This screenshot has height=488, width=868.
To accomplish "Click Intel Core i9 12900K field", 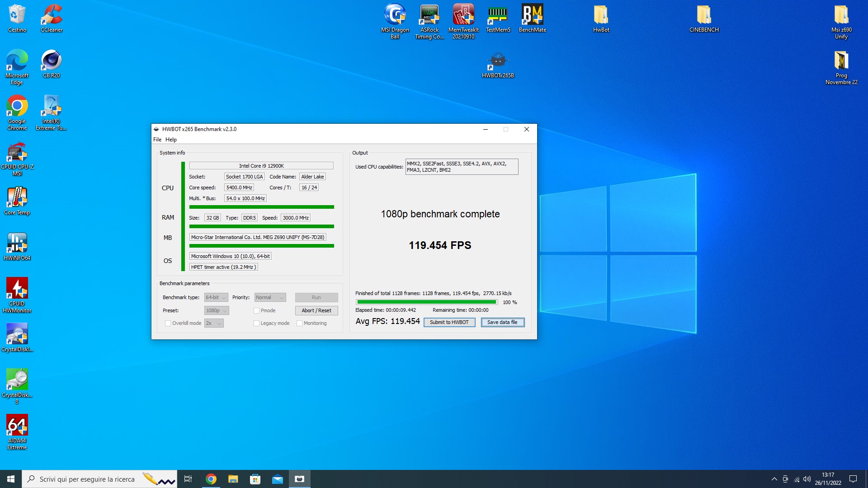I will coord(261,166).
